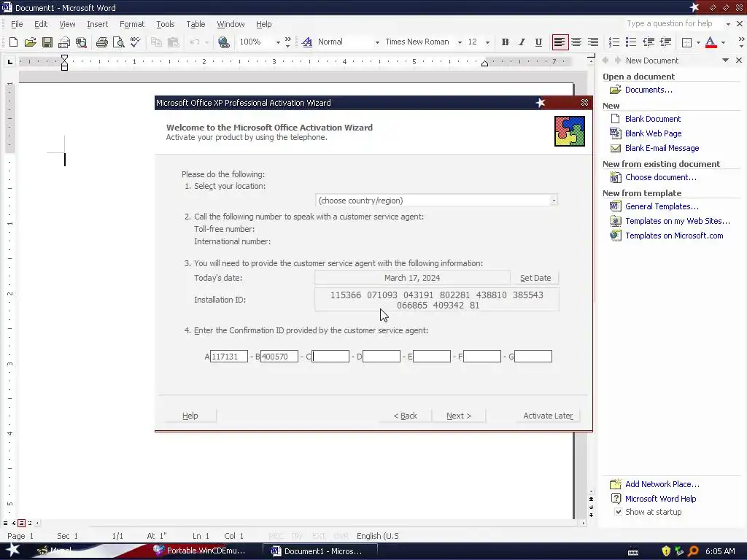This screenshot has height=560, width=747.
Task: Apply the red font color
Action: pyautogui.click(x=711, y=42)
